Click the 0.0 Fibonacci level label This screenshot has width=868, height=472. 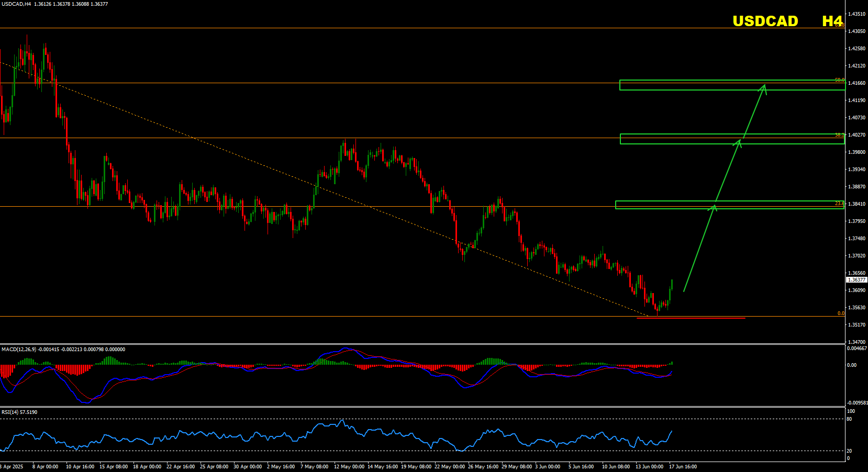pos(841,313)
